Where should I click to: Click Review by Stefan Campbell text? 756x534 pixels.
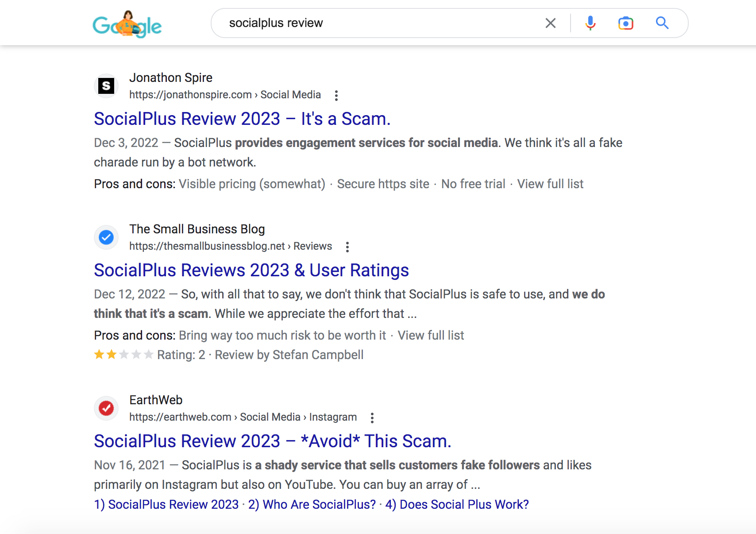click(289, 355)
